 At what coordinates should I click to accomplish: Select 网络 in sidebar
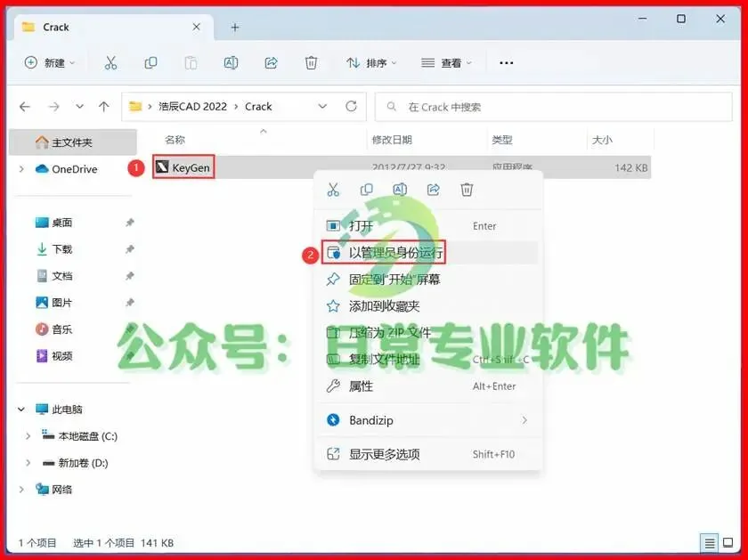pyautogui.click(x=54, y=490)
